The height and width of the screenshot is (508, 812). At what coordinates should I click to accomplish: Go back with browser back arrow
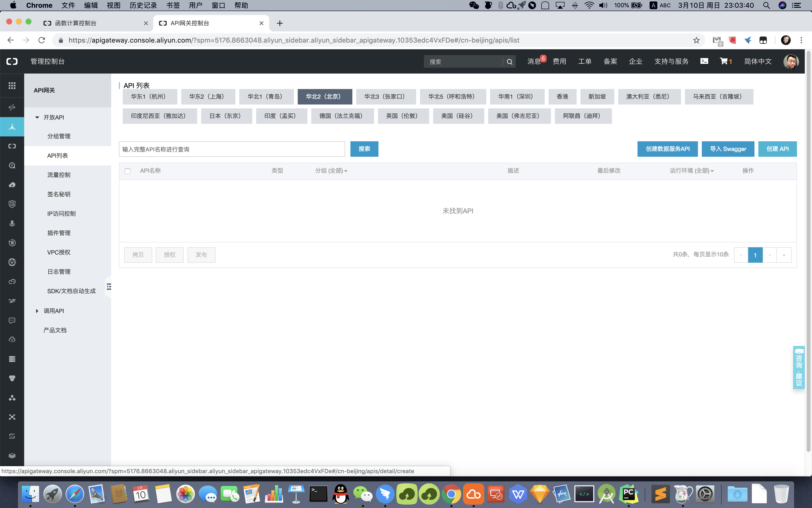(10, 40)
